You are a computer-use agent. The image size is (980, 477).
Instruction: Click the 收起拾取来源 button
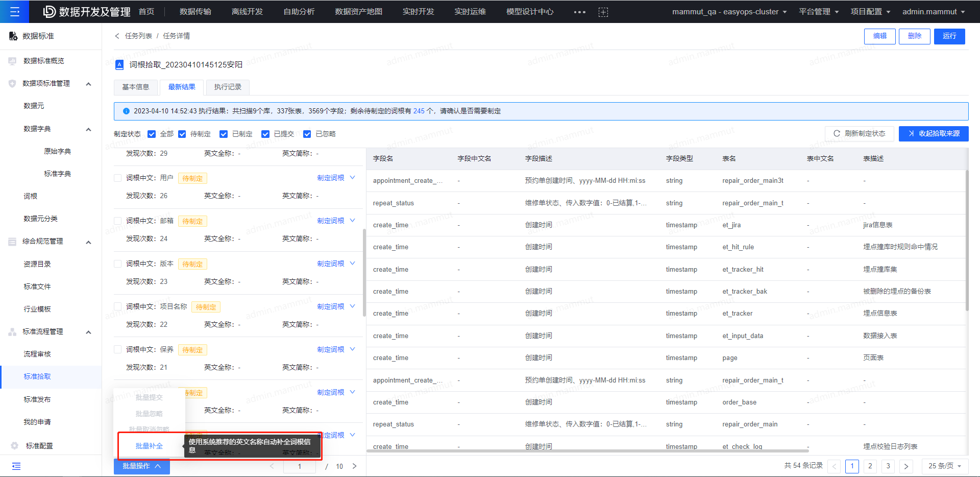934,134
